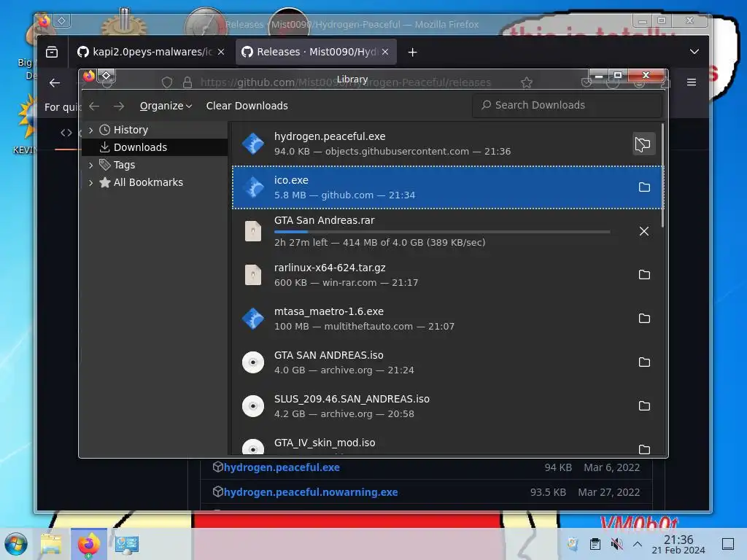This screenshot has height=560, width=747.
Task: Select GTA San Andreas.rar file name
Action: click(324, 220)
